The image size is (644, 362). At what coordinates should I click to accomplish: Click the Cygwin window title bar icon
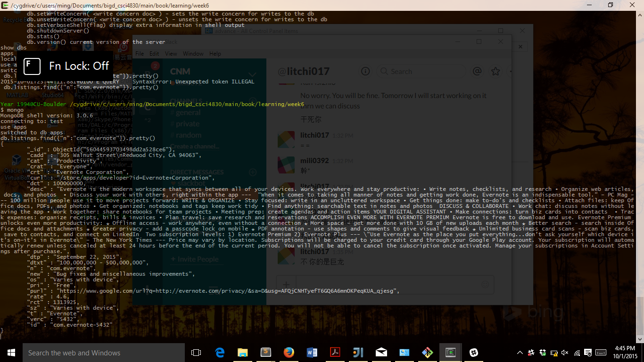point(5,5)
